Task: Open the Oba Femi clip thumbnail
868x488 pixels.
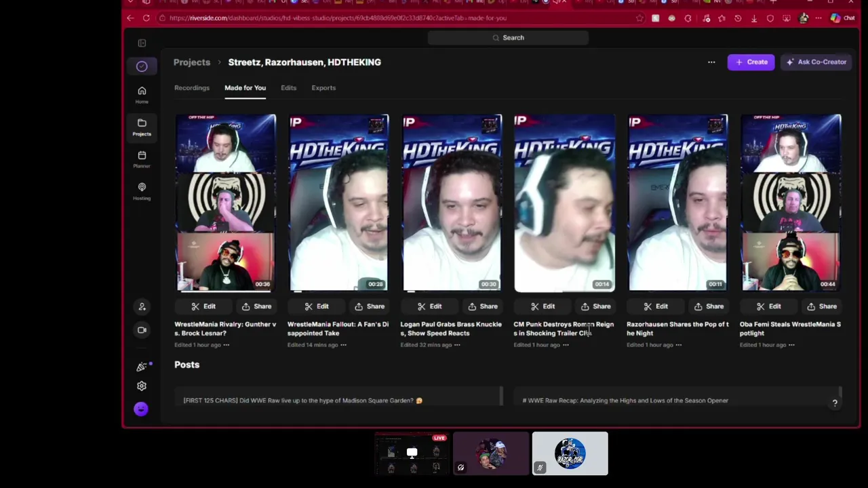Action: pos(791,203)
